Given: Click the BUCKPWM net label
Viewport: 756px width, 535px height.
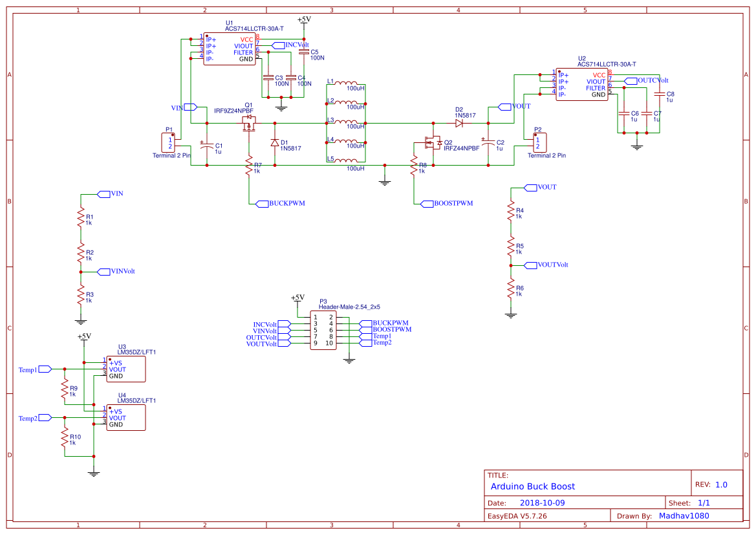Looking at the screenshot, I should coord(285,202).
